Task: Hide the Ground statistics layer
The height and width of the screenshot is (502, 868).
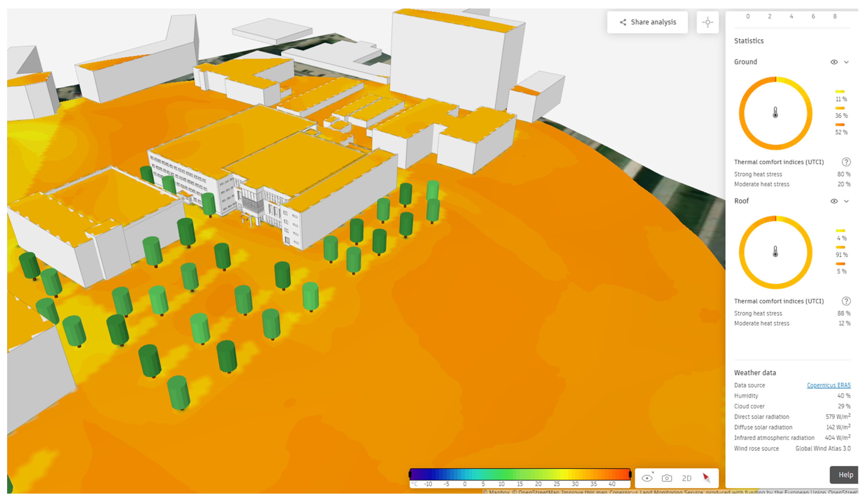Action: pyautogui.click(x=834, y=62)
